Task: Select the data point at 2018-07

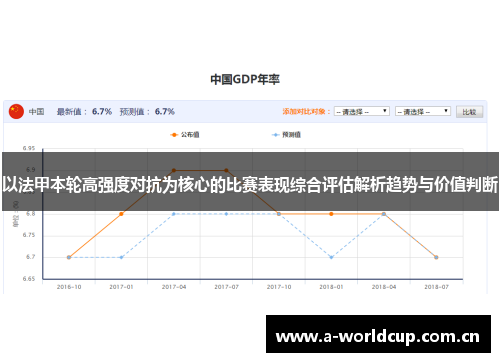Action: pos(436,257)
